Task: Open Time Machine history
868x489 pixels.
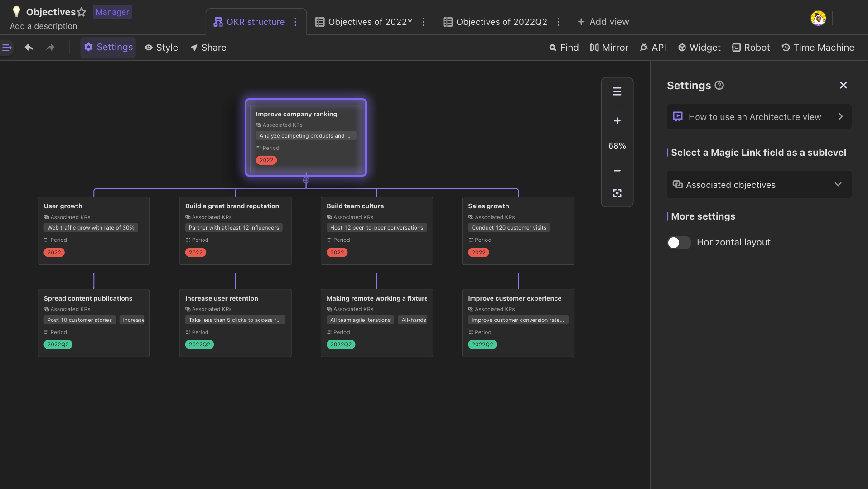Action: [818, 48]
